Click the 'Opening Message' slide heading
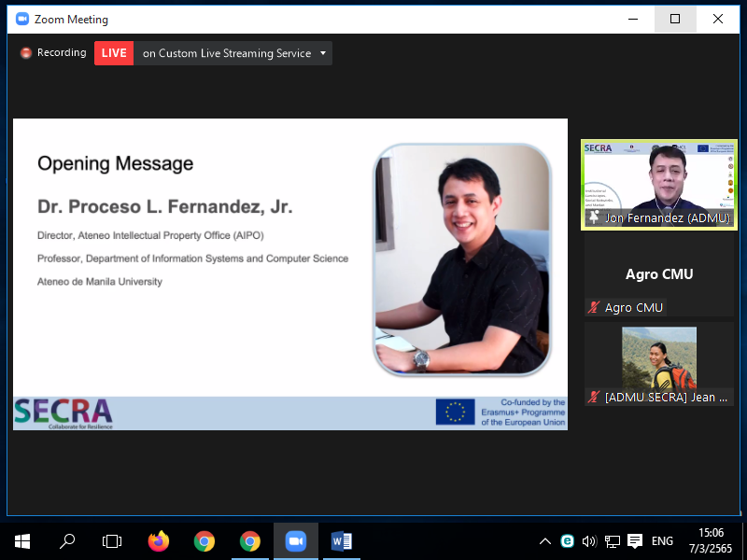The height and width of the screenshot is (560, 747). 115,163
